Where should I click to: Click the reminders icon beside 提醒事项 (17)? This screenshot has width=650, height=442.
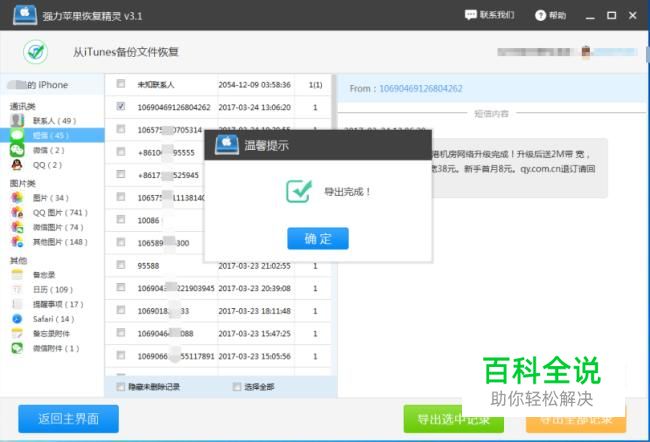[x=17, y=304]
